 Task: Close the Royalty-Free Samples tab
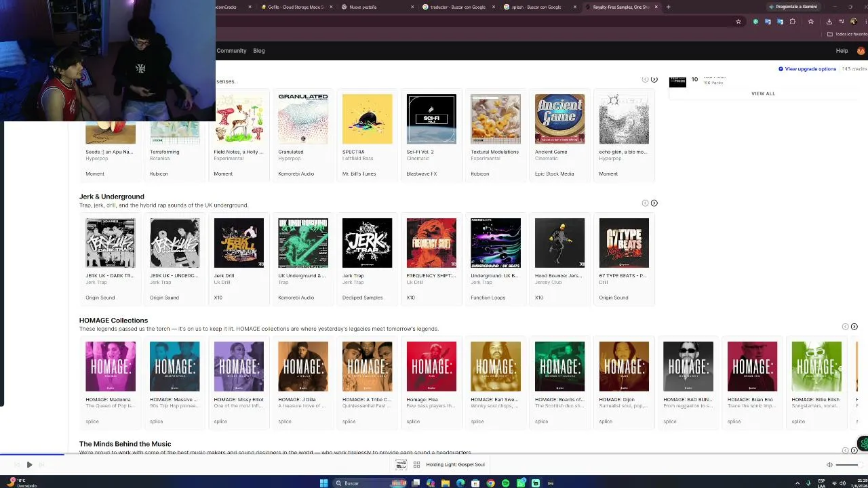pos(656,7)
